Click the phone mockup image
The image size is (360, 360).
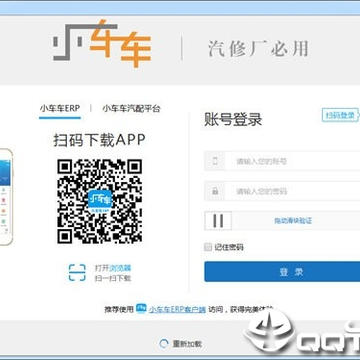pos(6,197)
